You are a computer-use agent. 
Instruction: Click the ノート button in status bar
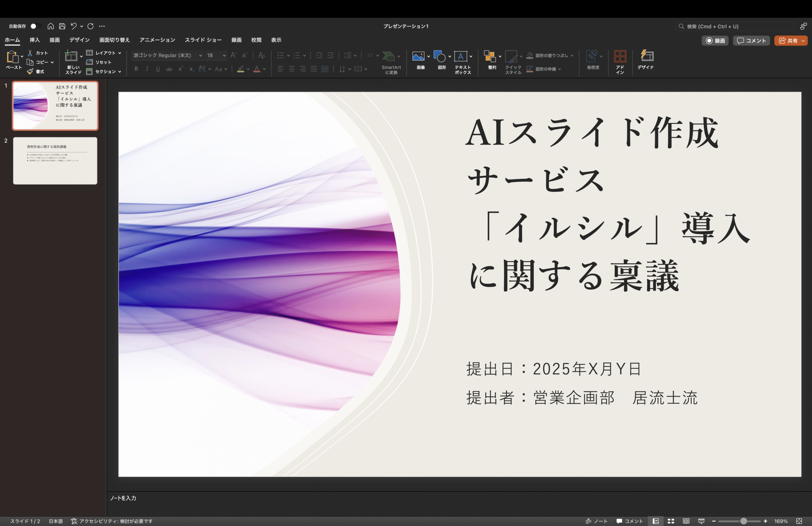tap(597, 521)
